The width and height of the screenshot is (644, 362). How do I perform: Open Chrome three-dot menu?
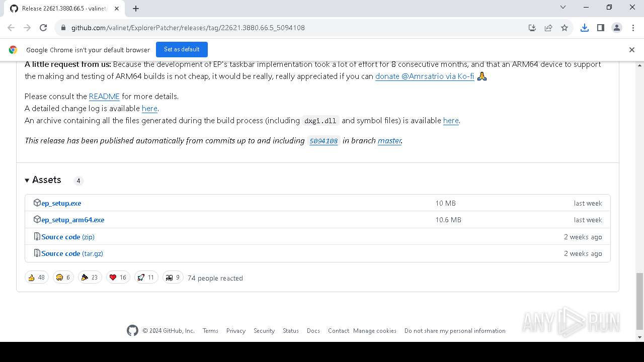[632, 28]
